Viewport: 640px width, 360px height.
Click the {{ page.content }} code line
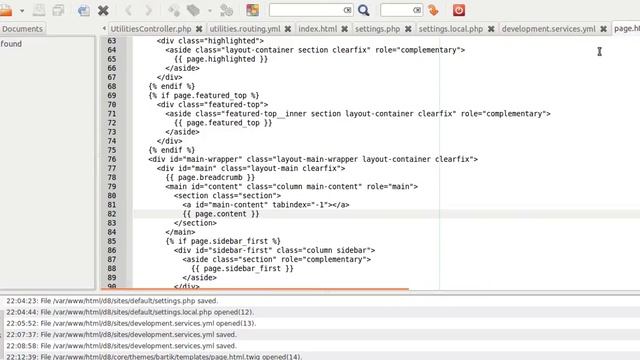click(221, 214)
